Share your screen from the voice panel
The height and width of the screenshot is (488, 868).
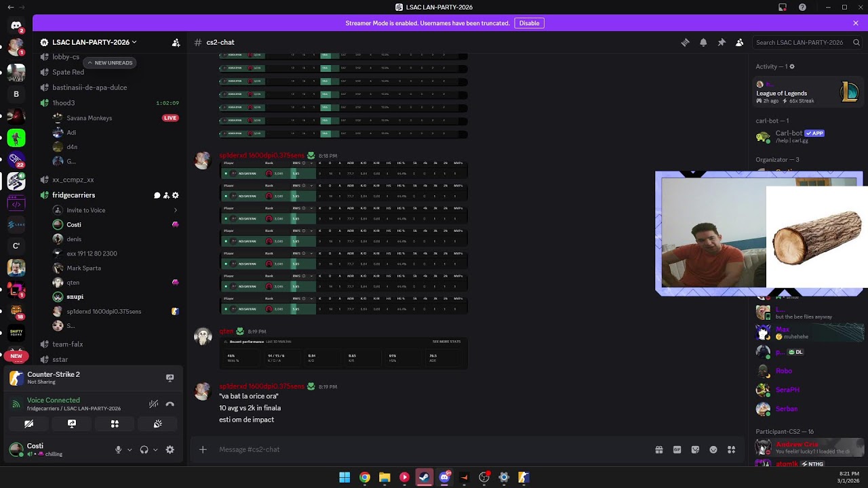click(72, 424)
